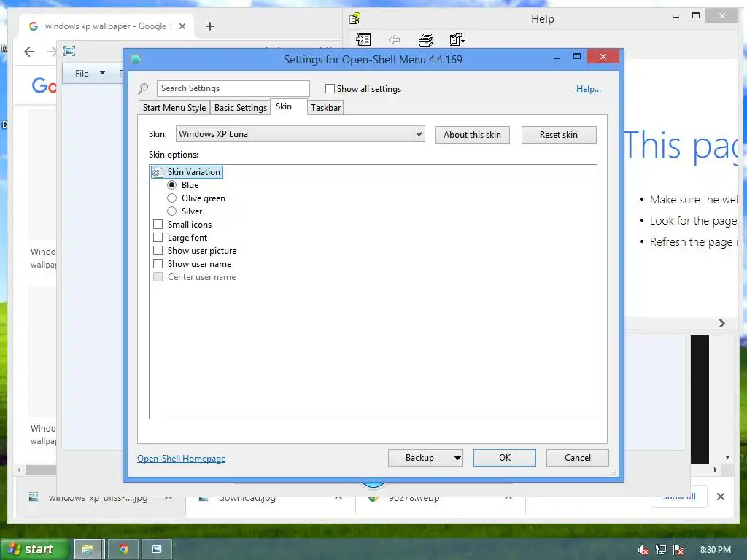747x560 pixels.
Task: Click the About this skin button
Action: (472, 135)
